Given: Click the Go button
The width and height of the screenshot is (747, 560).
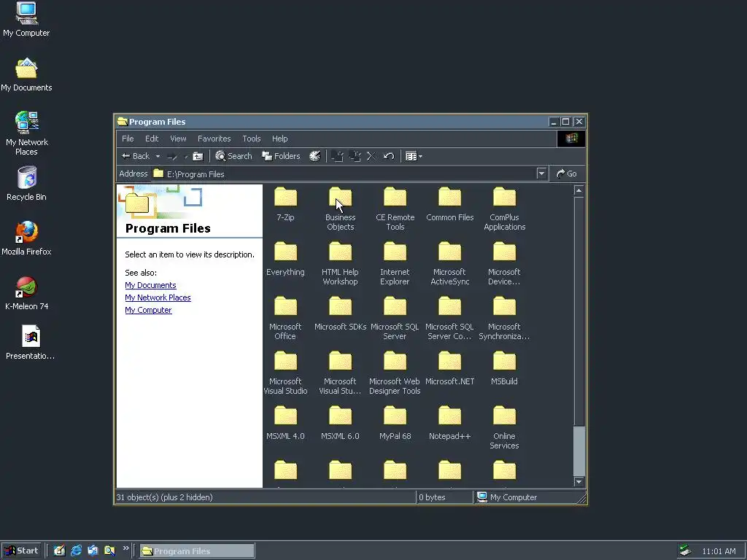Looking at the screenshot, I should (x=566, y=174).
